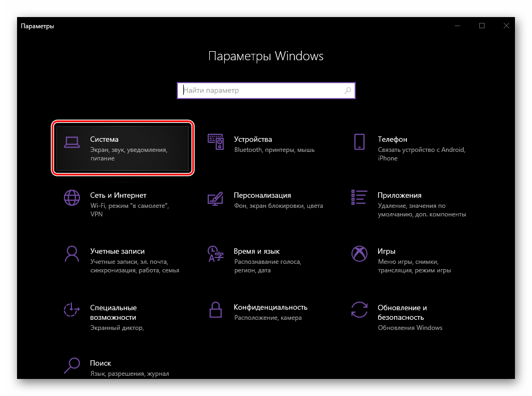This screenshot has width=532, height=396.
Task: Click "Распознавание голоса, регион, дата" text
Action: tap(268, 266)
